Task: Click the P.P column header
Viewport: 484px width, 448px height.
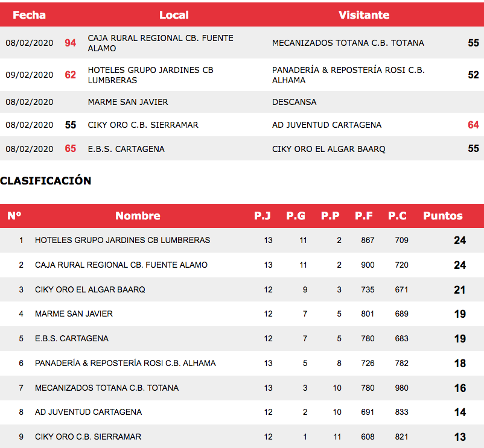Action: (330, 216)
